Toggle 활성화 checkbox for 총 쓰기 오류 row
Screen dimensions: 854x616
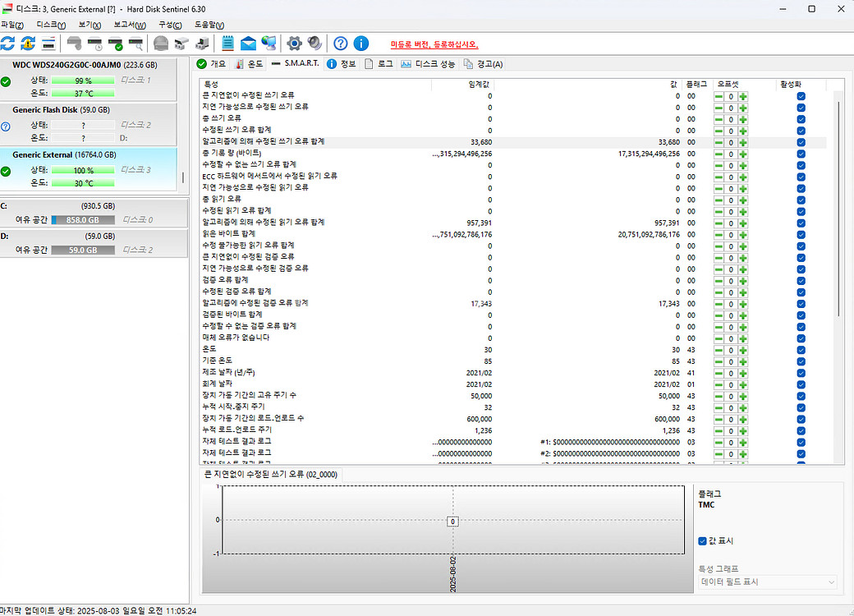click(801, 119)
